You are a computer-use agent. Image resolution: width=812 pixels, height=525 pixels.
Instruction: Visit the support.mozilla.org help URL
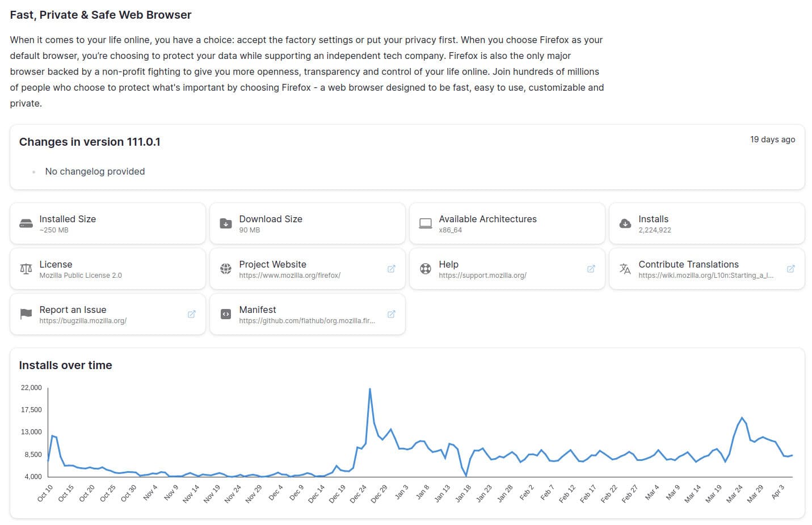482,276
